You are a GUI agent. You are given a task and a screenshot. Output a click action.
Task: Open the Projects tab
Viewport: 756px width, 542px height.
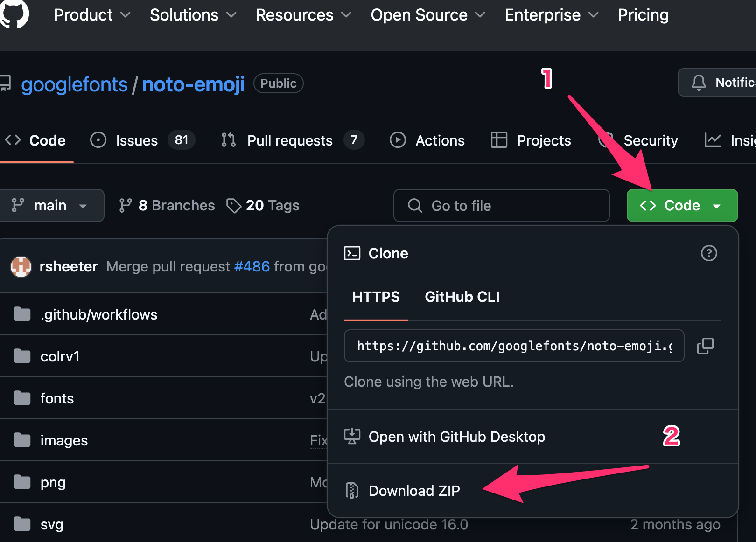(x=531, y=140)
